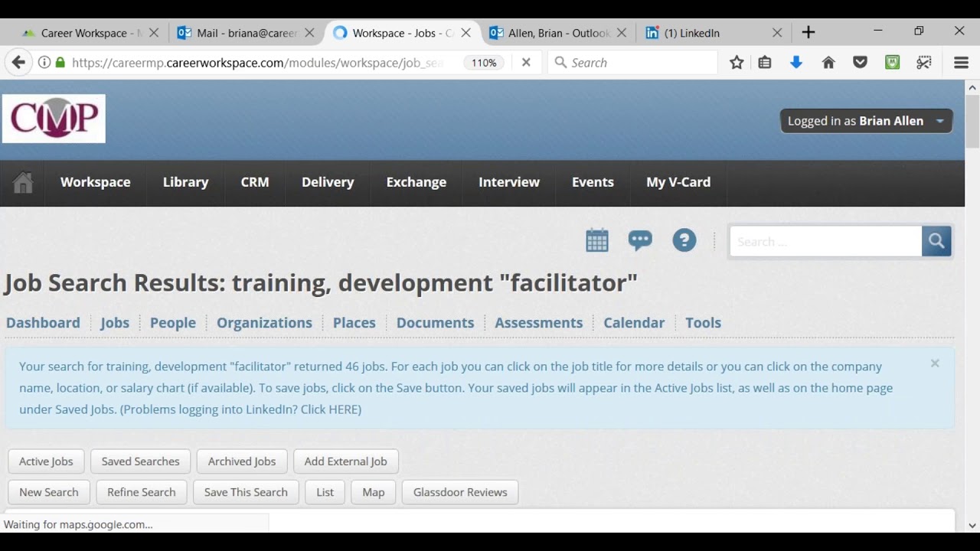Screen dimensions: 980x551
Task: Open Glassdoor Reviews
Action: pyautogui.click(x=460, y=492)
